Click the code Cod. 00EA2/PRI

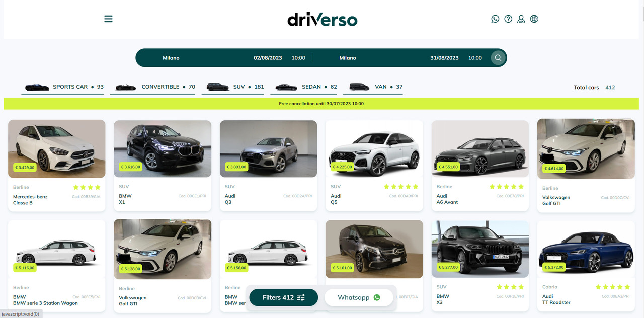coord(616,296)
